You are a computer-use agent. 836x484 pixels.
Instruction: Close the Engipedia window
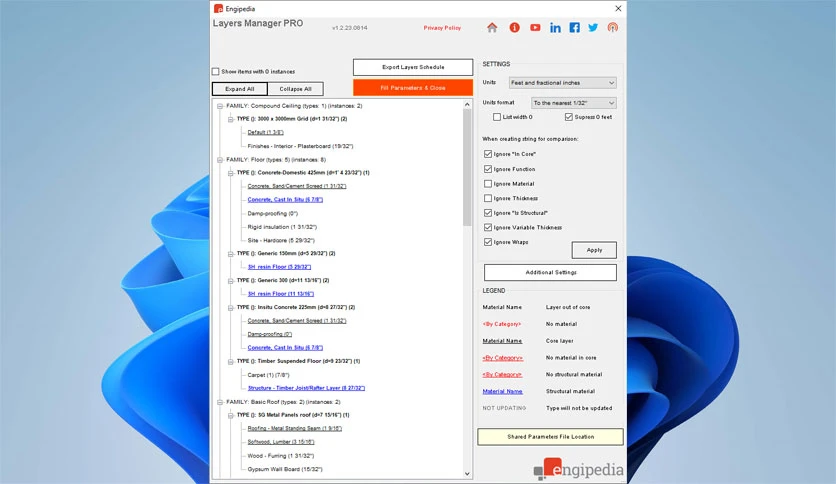pos(618,9)
